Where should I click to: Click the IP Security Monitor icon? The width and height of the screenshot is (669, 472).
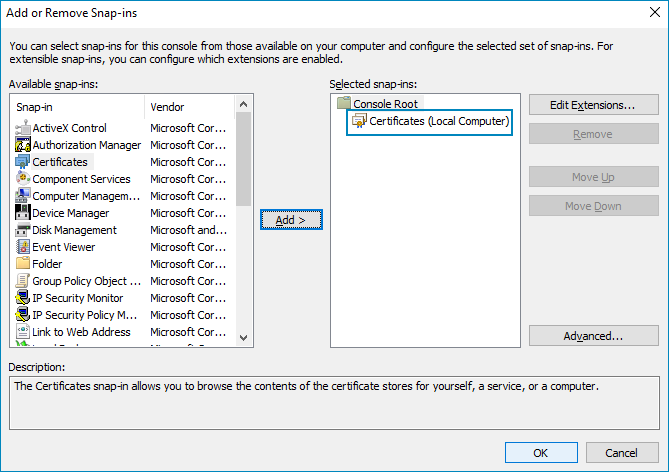point(24,298)
